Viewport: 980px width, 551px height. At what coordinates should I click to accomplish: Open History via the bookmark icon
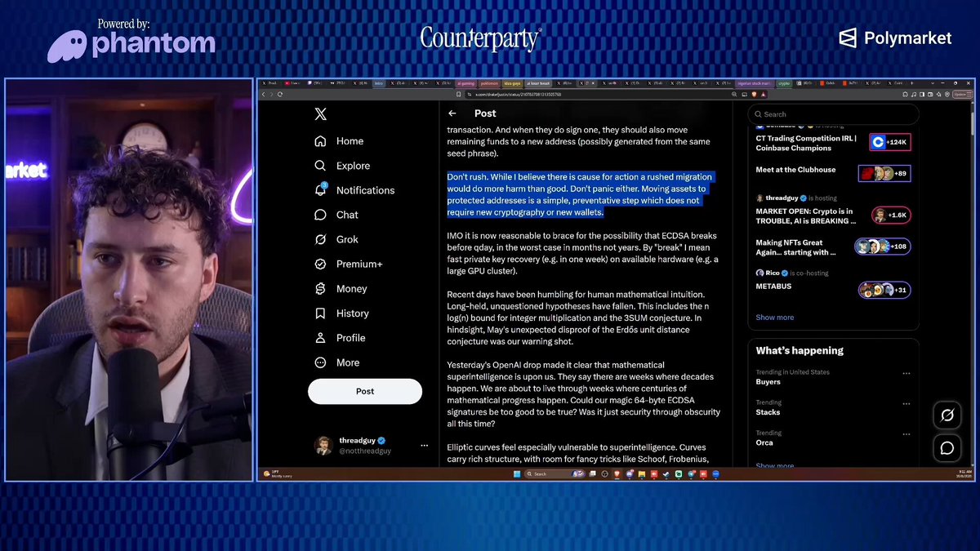pos(321,313)
